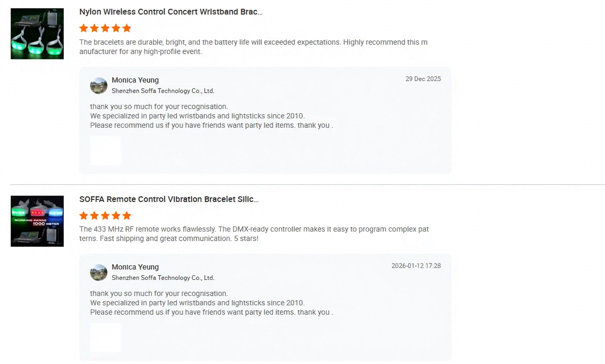Select the first star of the SOFFA bracelet rating

83,216
